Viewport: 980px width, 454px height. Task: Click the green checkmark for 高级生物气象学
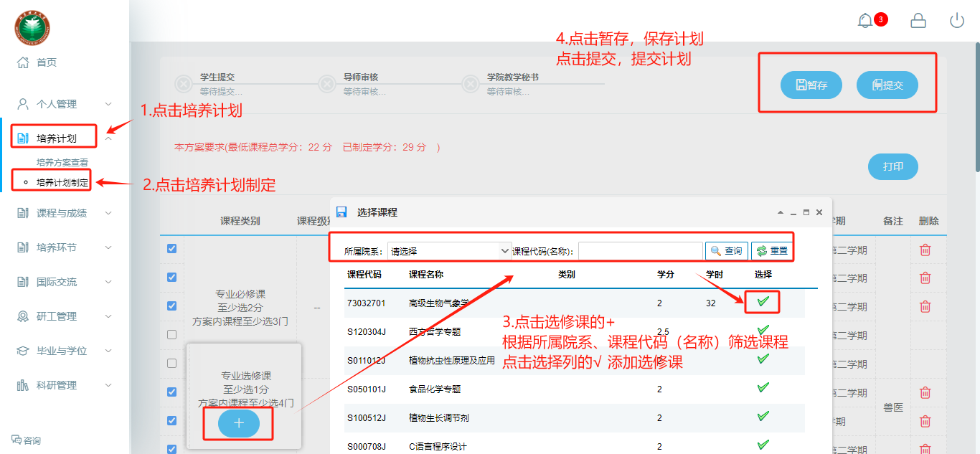click(763, 302)
